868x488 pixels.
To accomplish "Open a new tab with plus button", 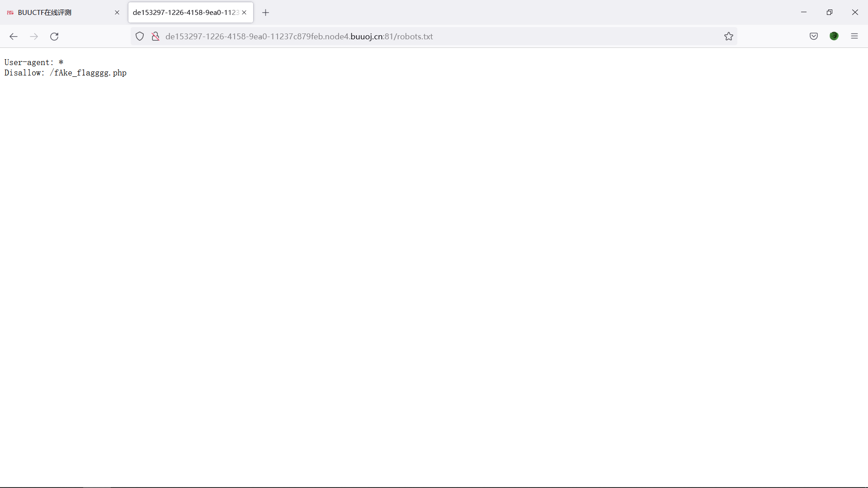I will pyautogui.click(x=266, y=13).
